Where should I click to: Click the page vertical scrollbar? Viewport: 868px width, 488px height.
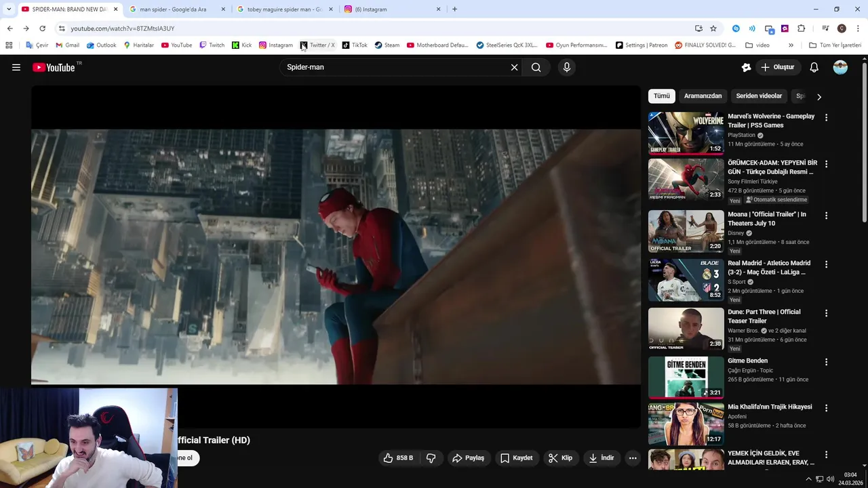point(864,142)
